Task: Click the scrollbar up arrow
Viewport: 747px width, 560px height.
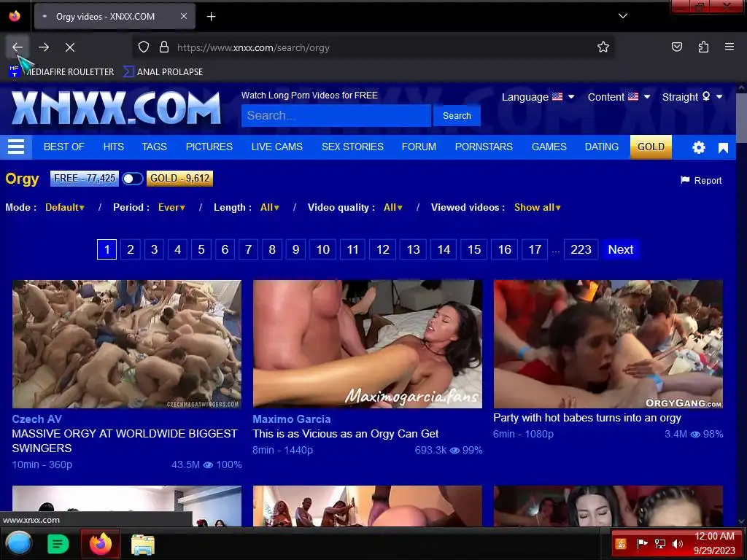Action: (x=741, y=87)
